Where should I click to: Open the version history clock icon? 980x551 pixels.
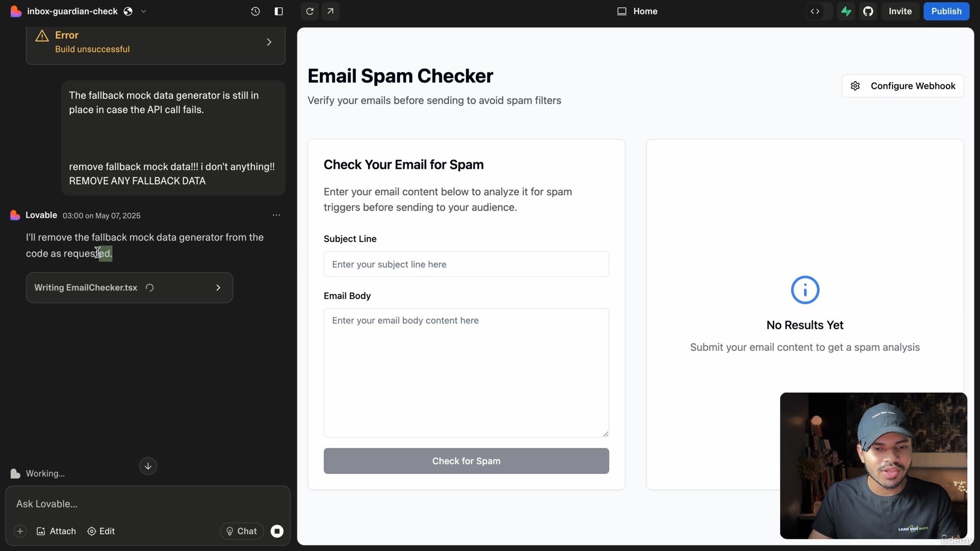[255, 11]
